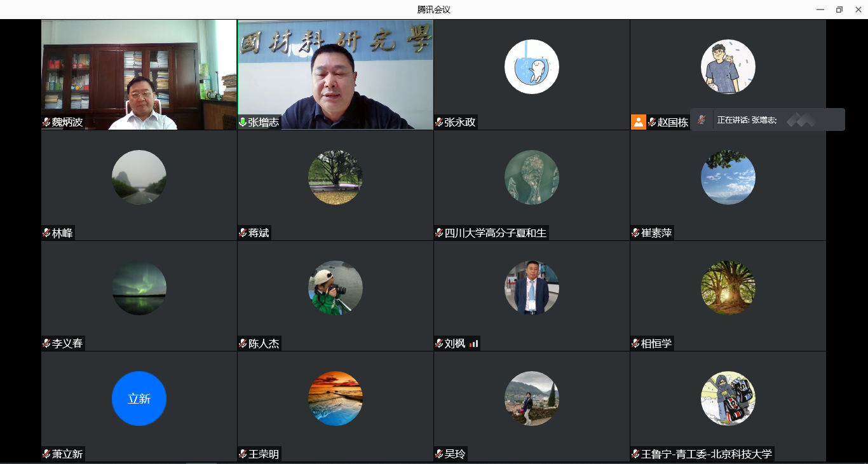Screen dimensions: 868x464
Task: Click the muted mic icon beside 四川大学高分子夏和生
Action: [x=439, y=233]
